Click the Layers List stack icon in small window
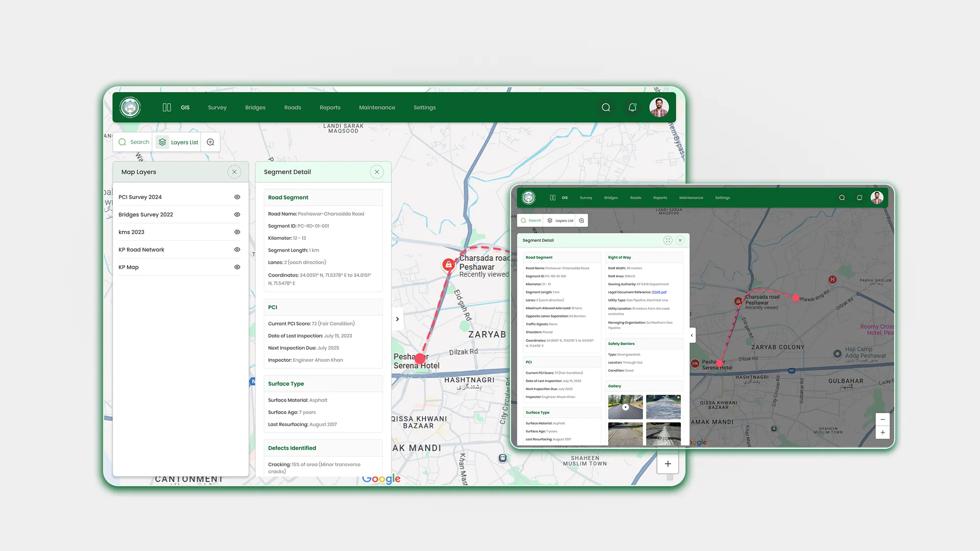Image resolution: width=980 pixels, height=551 pixels. click(x=550, y=220)
